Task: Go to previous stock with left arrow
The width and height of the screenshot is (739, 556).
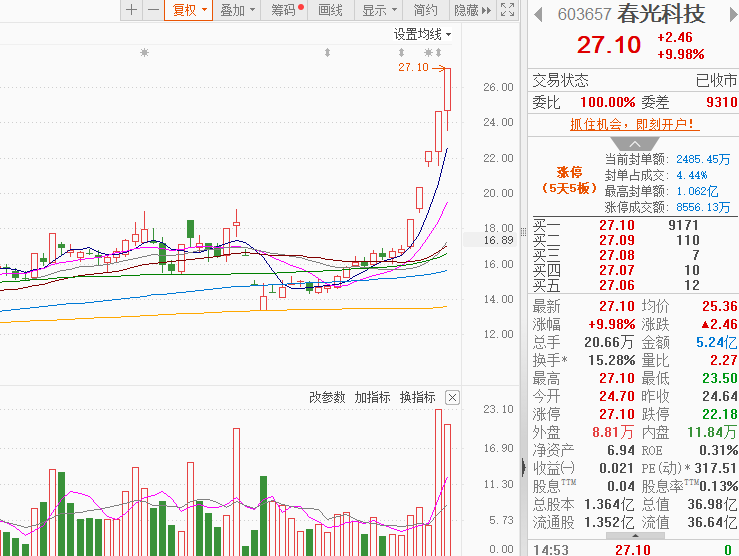Action: [538, 15]
